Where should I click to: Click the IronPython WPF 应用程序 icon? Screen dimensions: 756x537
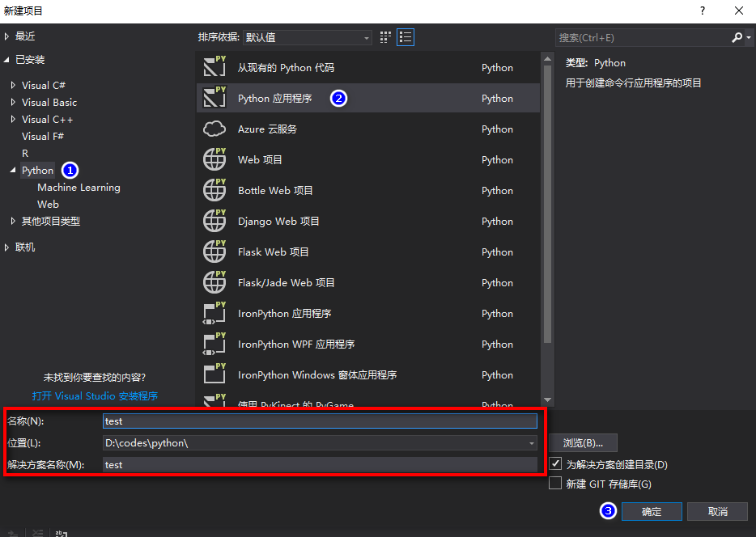coord(214,345)
